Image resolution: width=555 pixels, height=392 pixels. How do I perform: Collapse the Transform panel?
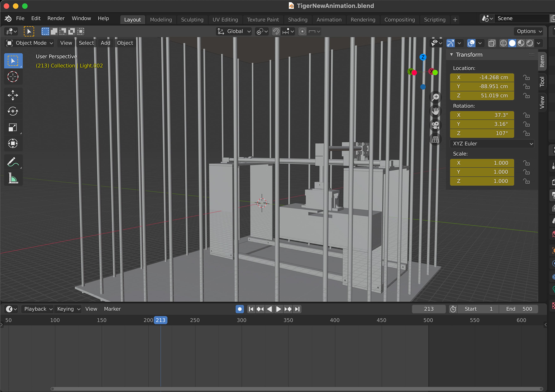coord(451,55)
